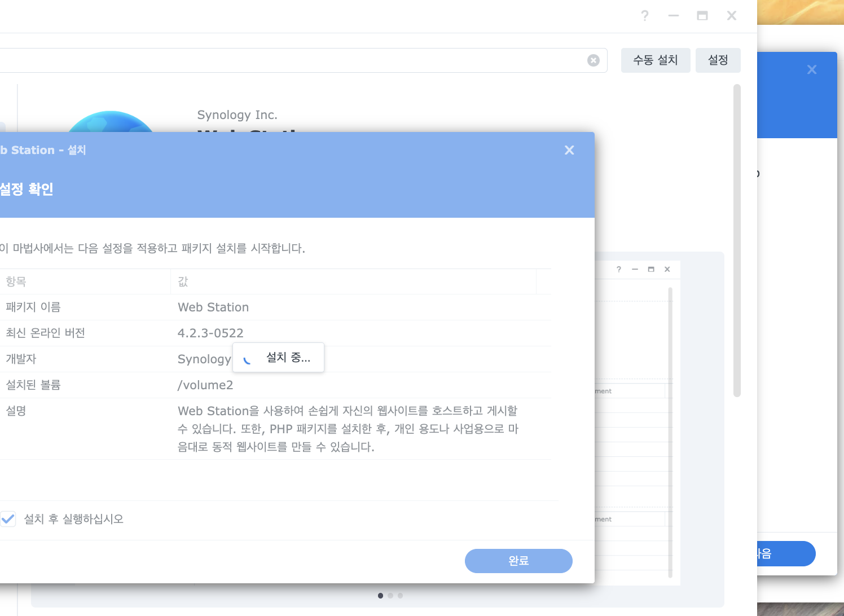Image resolution: width=844 pixels, height=616 pixels.
Task: Click the 항목 column header
Action: [85, 281]
